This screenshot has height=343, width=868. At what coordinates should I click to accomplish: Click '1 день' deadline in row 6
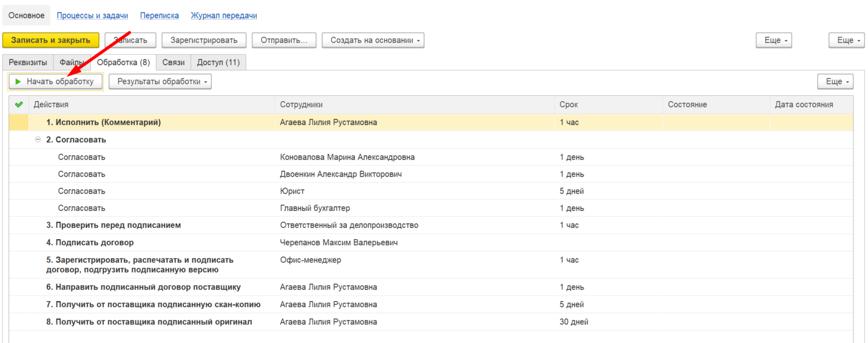(609, 287)
